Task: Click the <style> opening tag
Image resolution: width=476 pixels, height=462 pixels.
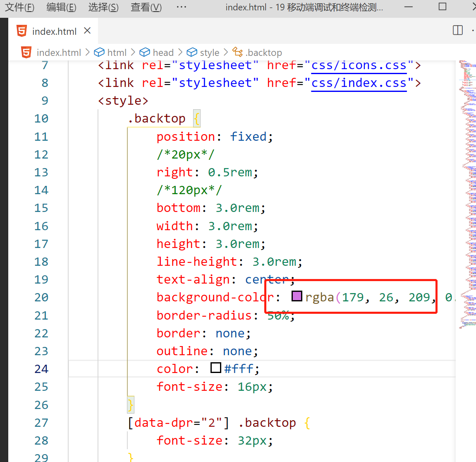Action: (x=123, y=101)
